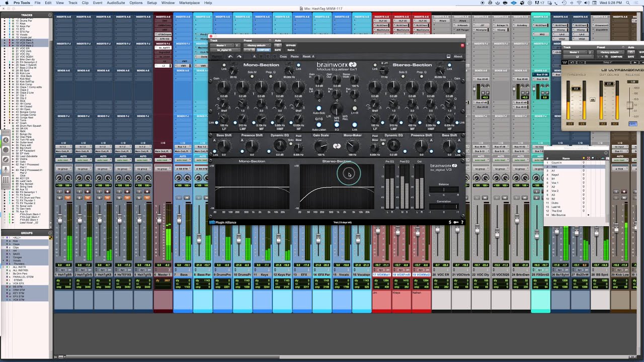
Task: Click the Gain Out knob
Action: click(337, 79)
